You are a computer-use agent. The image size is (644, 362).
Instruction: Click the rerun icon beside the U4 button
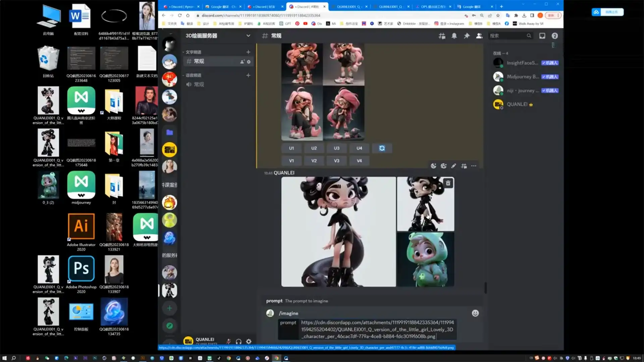click(382, 148)
